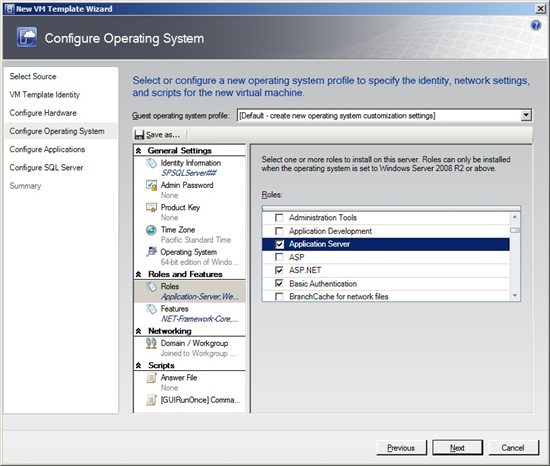Image resolution: width=550 pixels, height=466 pixels.
Task: Click the Product Key icon
Action: click(x=152, y=208)
